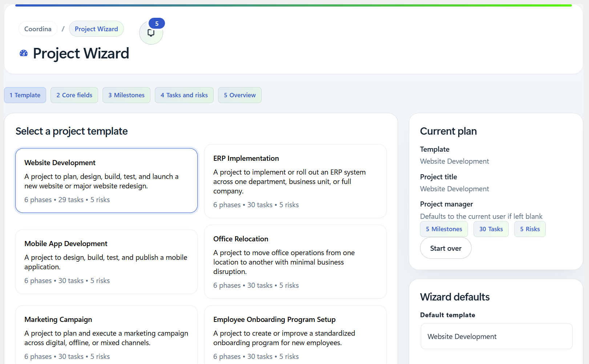Viewport: 589px width, 364px height.
Task: Open the Default template dropdown
Action: pos(496,336)
